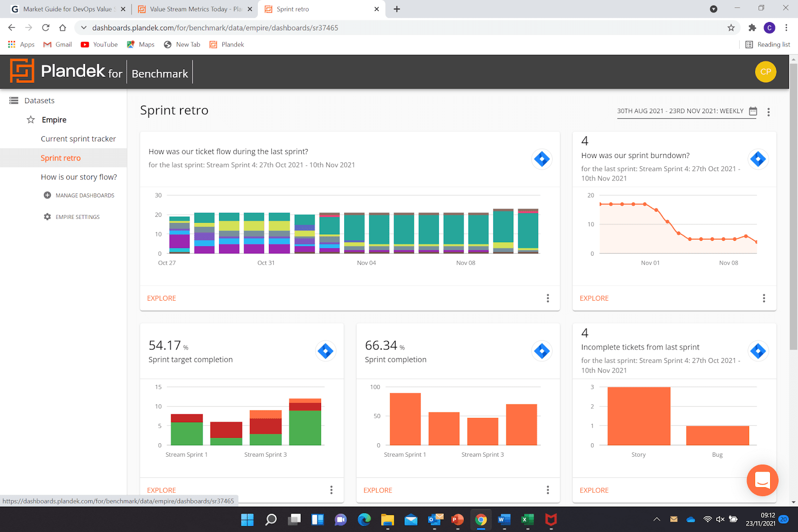Click the Jira icon on the ticket flow chart
The height and width of the screenshot is (532, 798).
click(x=542, y=159)
